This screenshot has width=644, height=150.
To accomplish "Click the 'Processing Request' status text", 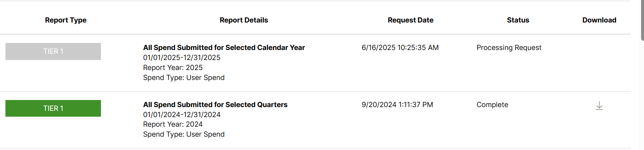I will [x=509, y=47].
